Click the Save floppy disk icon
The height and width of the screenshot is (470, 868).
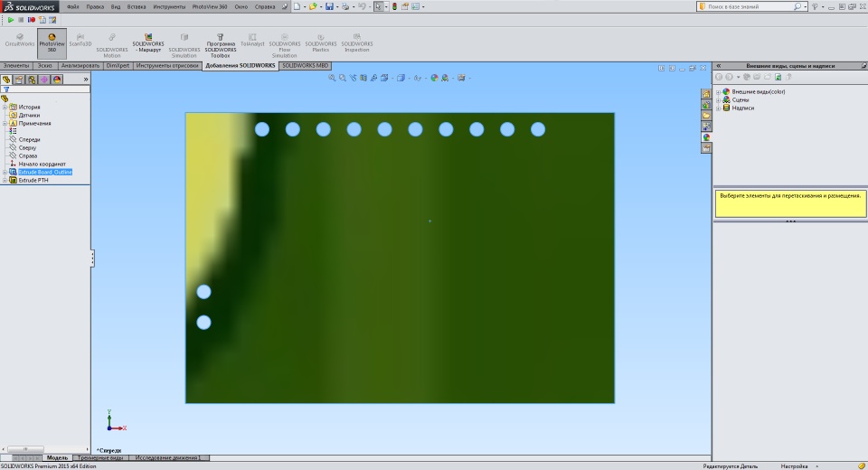pos(329,6)
